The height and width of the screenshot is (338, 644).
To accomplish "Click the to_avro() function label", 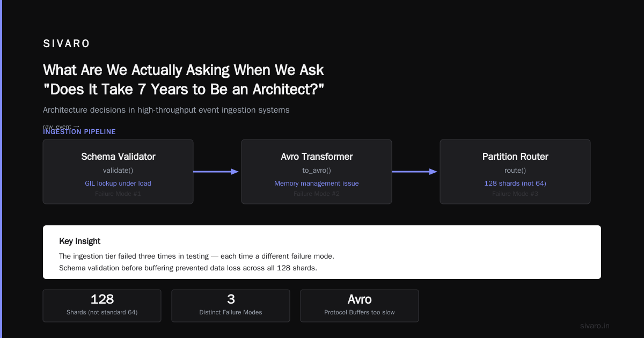I will click(x=317, y=171).
